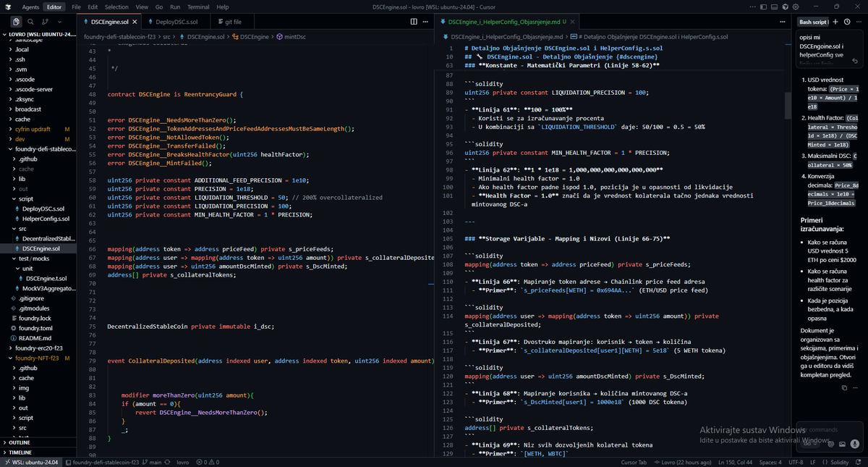This screenshot has width=868, height=467.
Task: Copy the chat response icon
Action: point(844,387)
